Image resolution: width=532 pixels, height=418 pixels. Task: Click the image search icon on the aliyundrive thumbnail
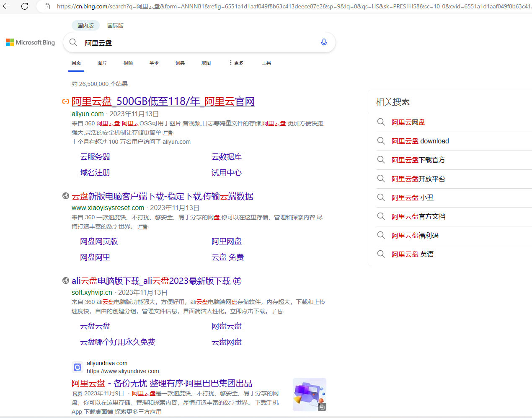(x=322, y=407)
